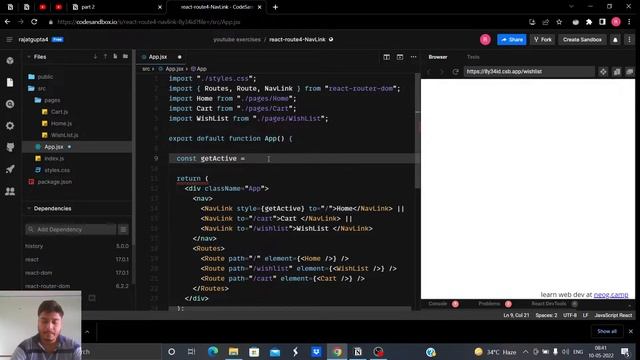Bookmark this page with the star icon
The width and height of the screenshot is (640, 360).
click(559, 22)
